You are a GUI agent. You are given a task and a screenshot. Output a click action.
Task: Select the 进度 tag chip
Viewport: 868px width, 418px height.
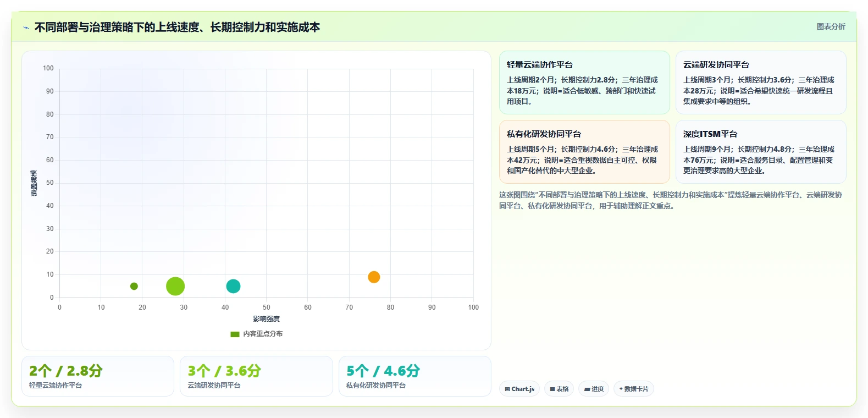click(594, 389)
